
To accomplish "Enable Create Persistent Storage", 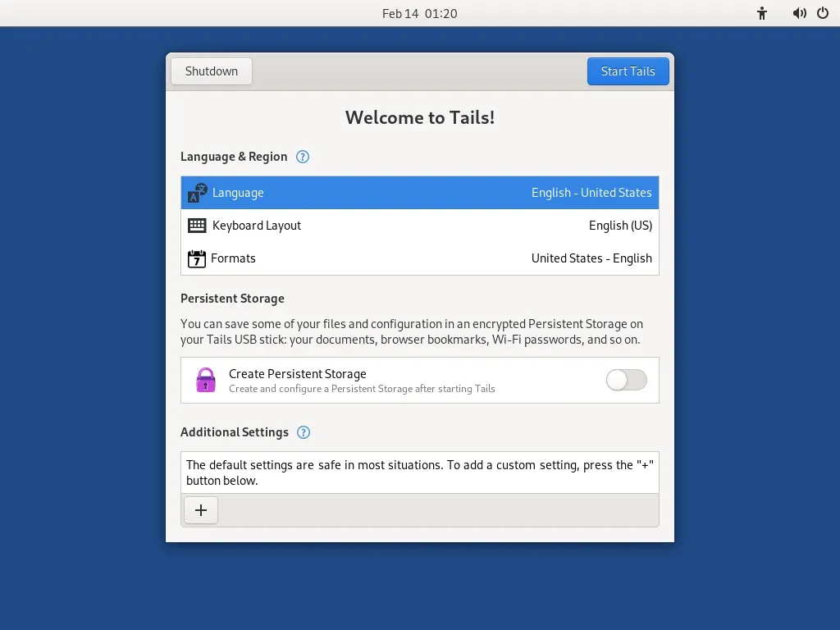I will [x=626, y=380].
